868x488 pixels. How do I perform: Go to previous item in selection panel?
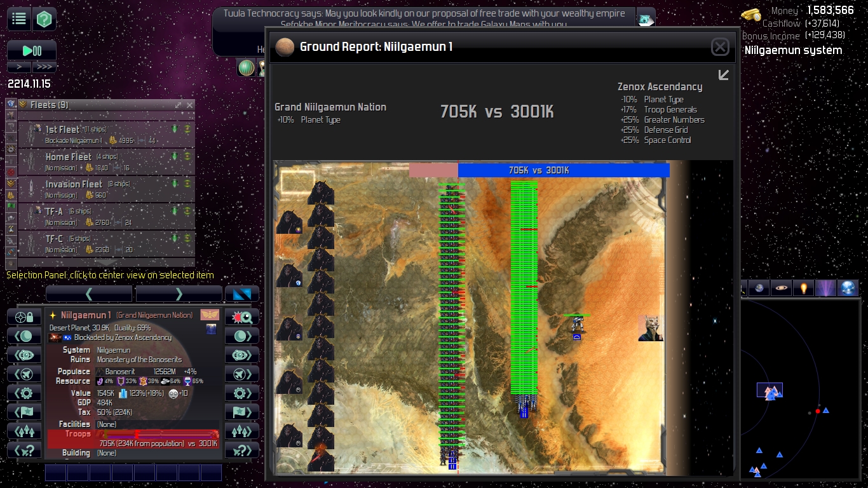pyautogui.click(x=89, y=294)
